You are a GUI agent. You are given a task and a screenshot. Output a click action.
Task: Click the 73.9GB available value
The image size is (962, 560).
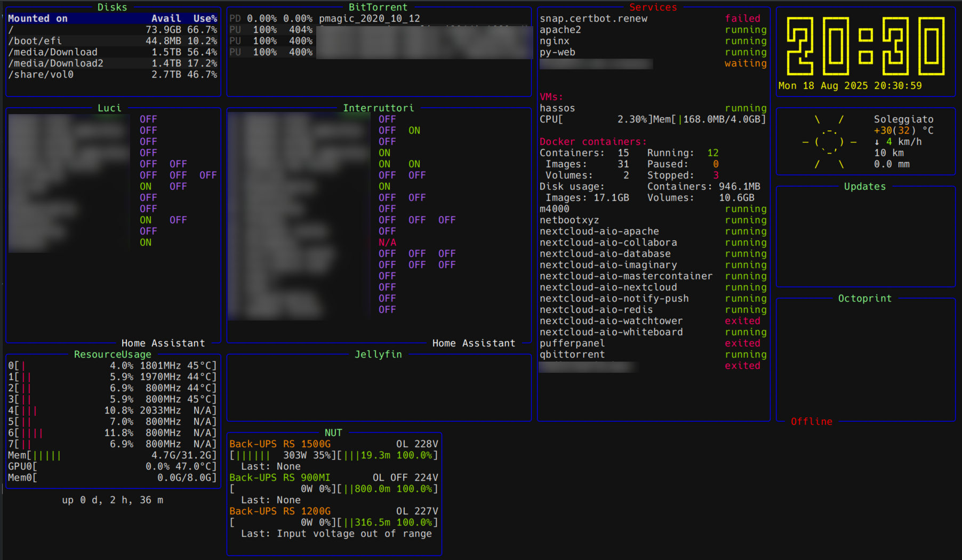163,30
